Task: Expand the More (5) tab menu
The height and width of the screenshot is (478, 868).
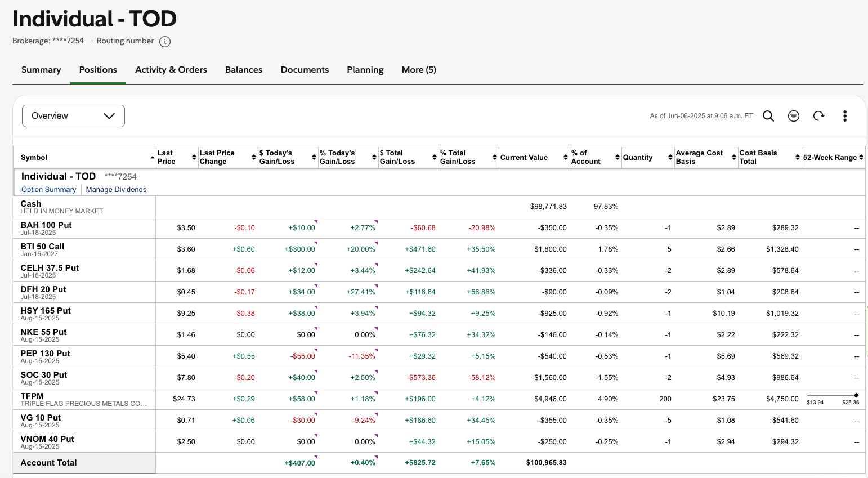Action: (419, 70)
